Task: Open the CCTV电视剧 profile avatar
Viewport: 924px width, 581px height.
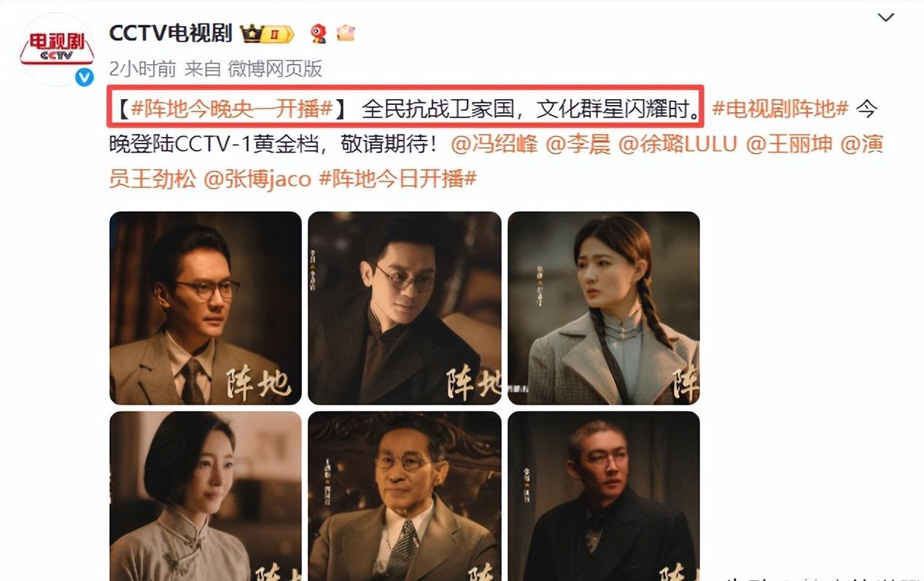Action: coord(56,50)
